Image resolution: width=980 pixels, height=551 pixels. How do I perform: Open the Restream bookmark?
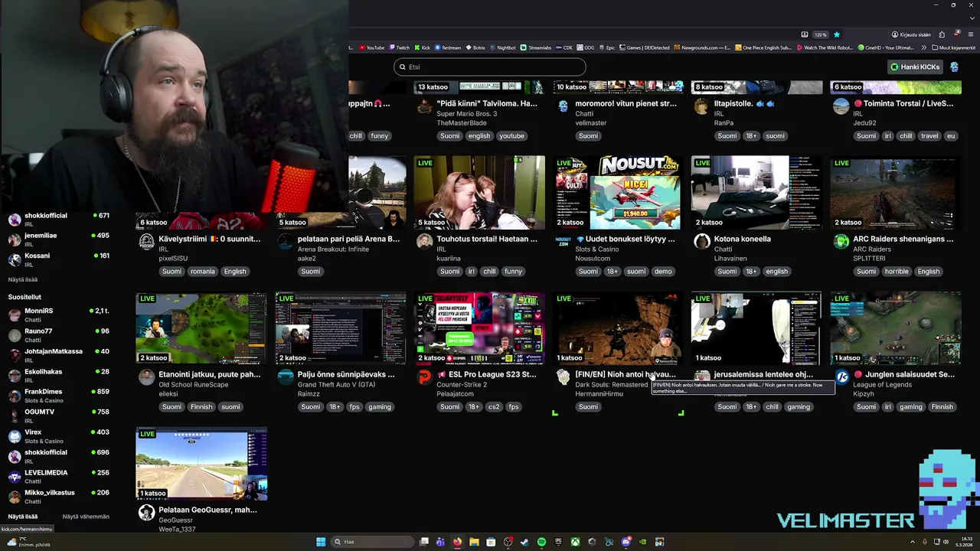449,47
